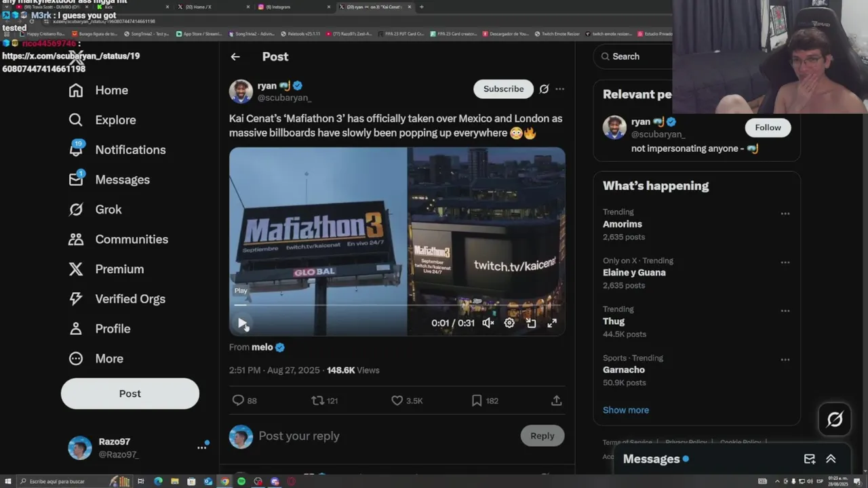
Task: Click the reply comment icon with 88
Action: (x=244, y=401)
